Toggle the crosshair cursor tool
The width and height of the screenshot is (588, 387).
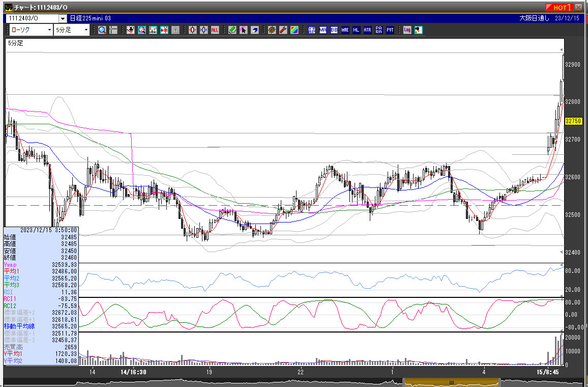click(x=113, y=30)
